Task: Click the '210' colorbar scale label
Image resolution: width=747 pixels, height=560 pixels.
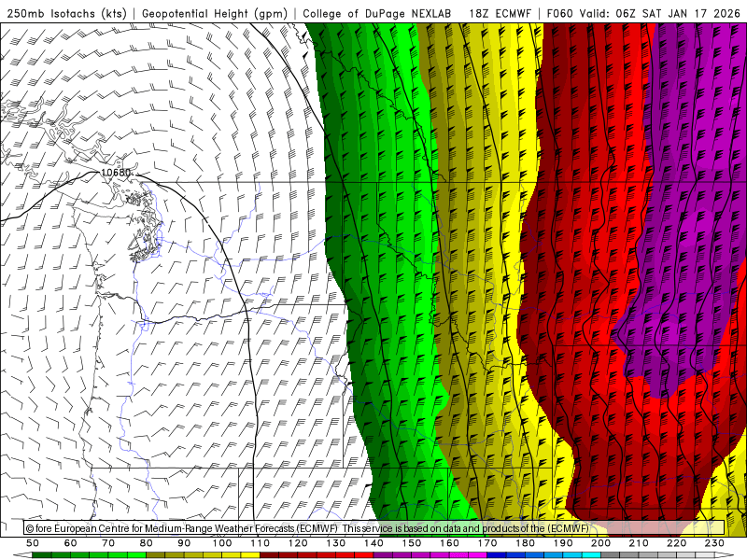Action: click(x=639, y=543)
